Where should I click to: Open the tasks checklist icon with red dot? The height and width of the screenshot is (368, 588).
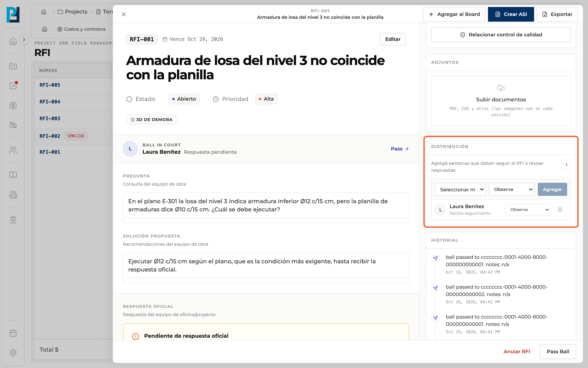click(13, 86)
